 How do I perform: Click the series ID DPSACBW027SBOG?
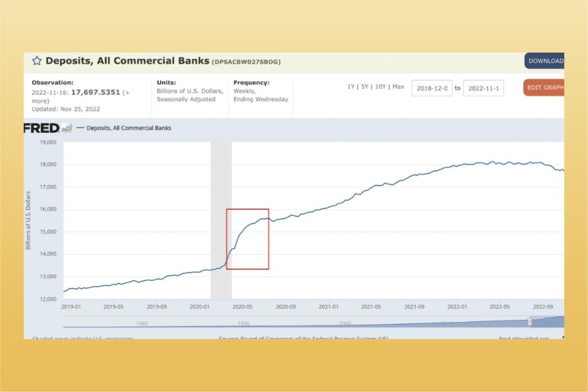pyautogui.click(x=245, y=62)
